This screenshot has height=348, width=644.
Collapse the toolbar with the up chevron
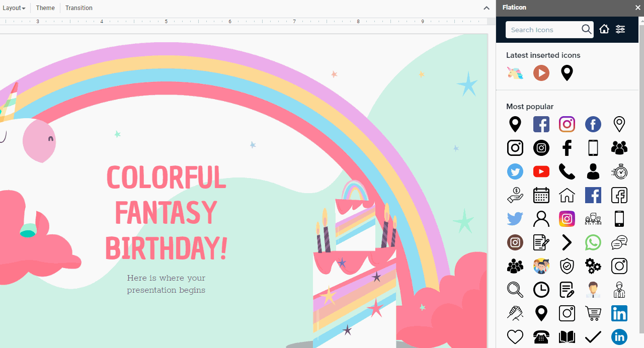click(487, 8)
